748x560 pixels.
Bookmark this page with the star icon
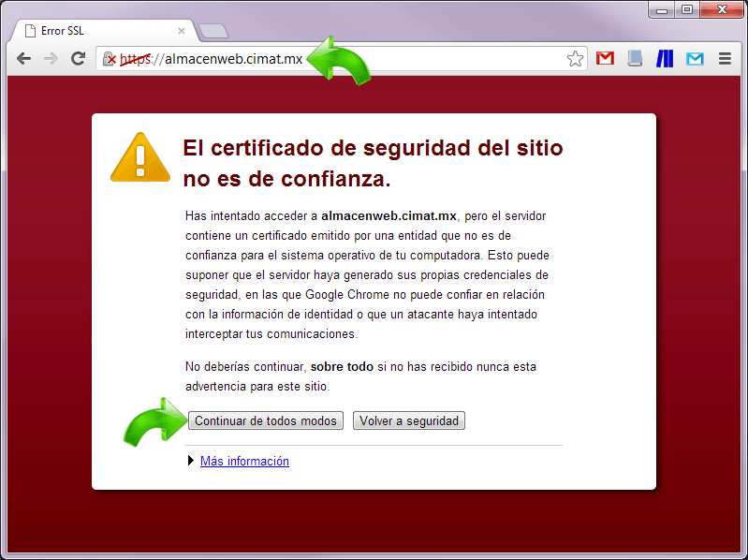pos(575,59)
